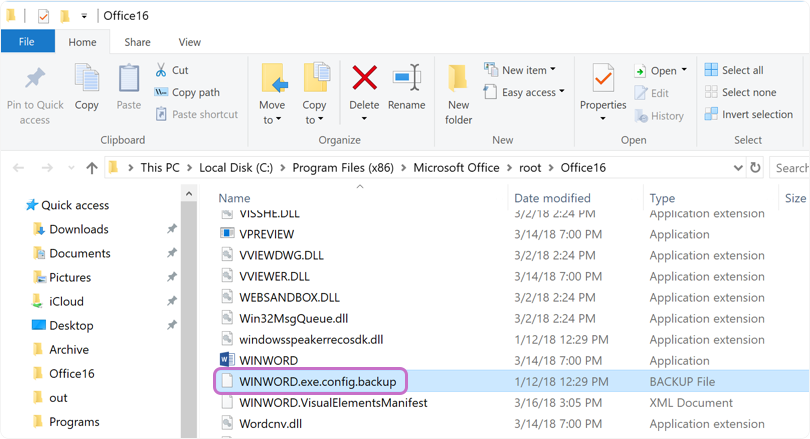Open the address bar history dropdown
Image resolution: width=810 pixels, height=439 pixels.
click(x=738, y=168)
